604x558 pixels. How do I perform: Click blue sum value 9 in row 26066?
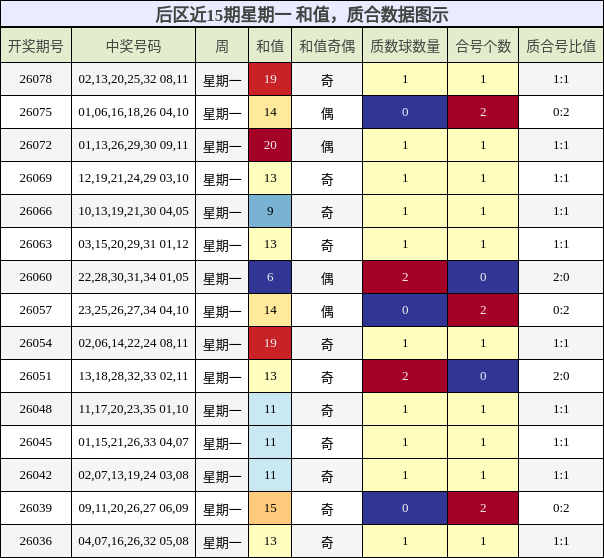click(x=270, y=211)
